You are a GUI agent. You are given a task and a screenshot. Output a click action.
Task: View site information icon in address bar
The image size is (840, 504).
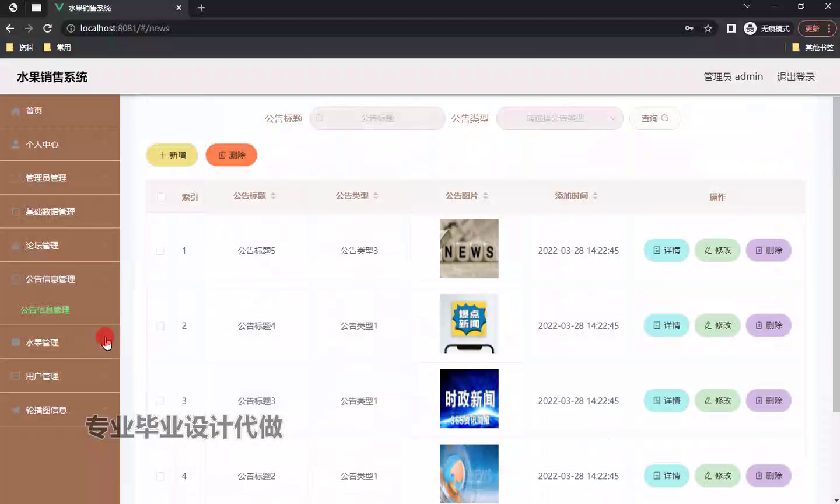[x=71, y=28]
